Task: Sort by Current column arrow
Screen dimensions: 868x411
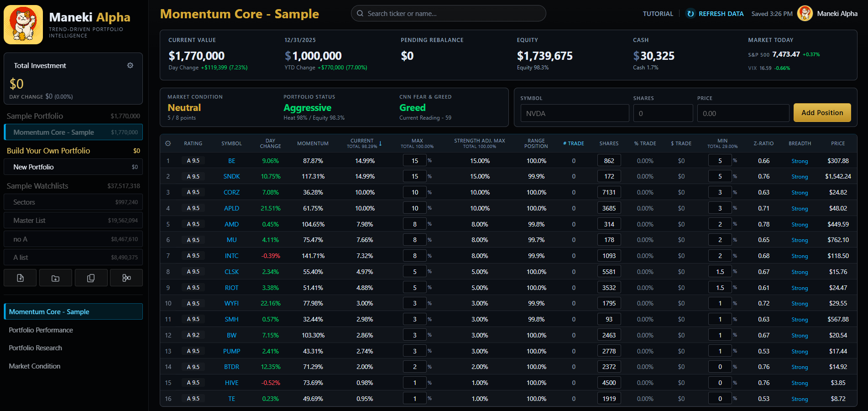Action: [380, 143]
